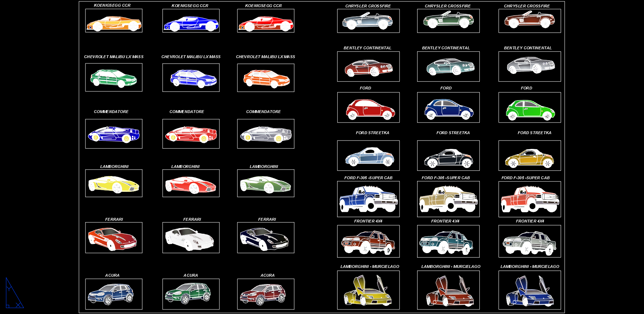Select the red Koenigsegg CCR car
The width and height of the screenshot is (644, 314).
point(266,24)
